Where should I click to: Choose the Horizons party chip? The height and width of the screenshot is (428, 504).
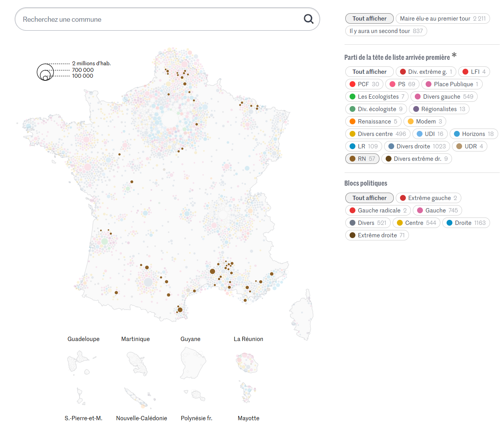tap(474, 134)
